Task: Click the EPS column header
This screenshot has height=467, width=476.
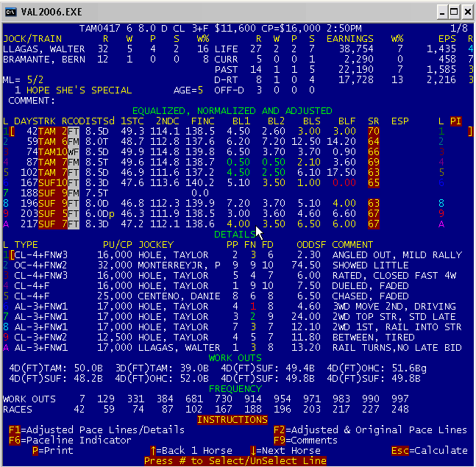Action: 447,38
